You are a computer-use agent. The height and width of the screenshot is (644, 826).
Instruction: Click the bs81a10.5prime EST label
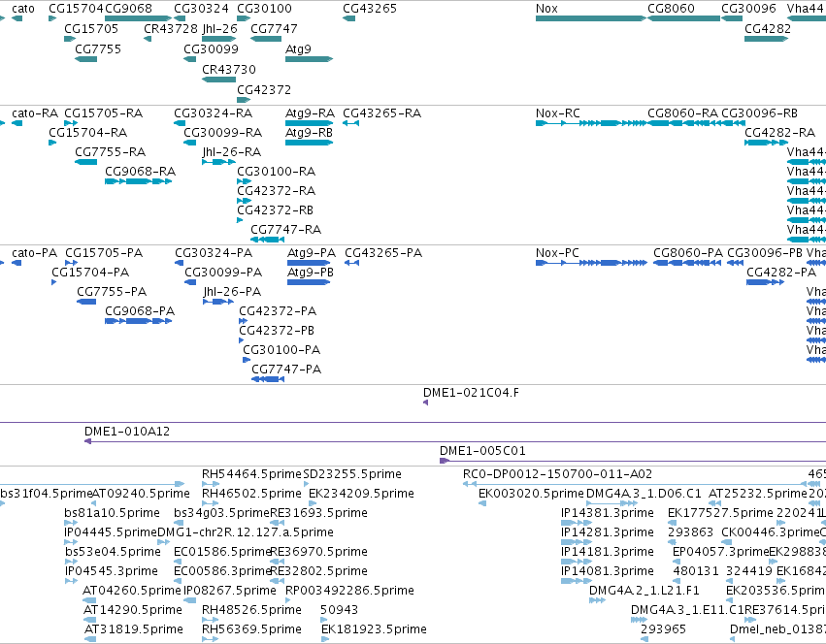pyautogui.click(x=113, y=513)
